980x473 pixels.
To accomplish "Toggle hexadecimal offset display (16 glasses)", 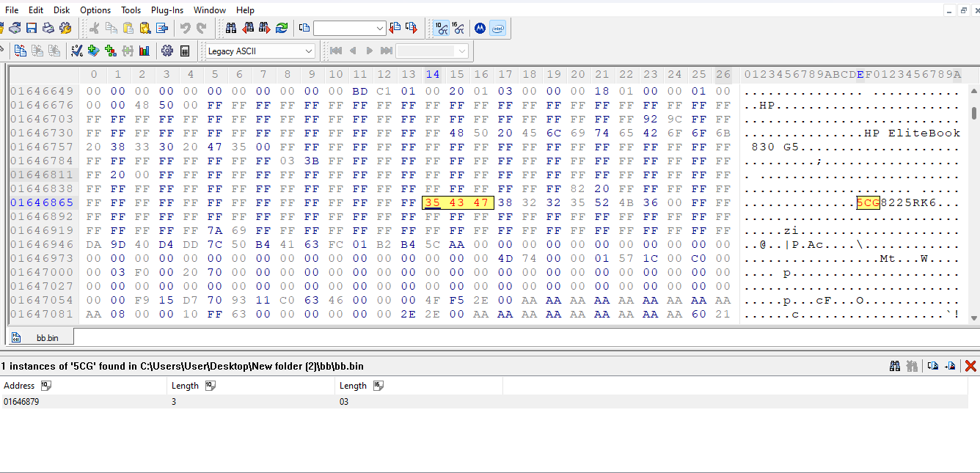I will [458, 28].
